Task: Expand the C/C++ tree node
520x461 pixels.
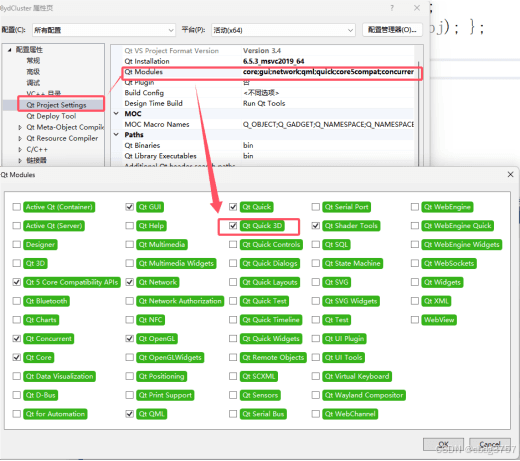Action: pos(20,150)
